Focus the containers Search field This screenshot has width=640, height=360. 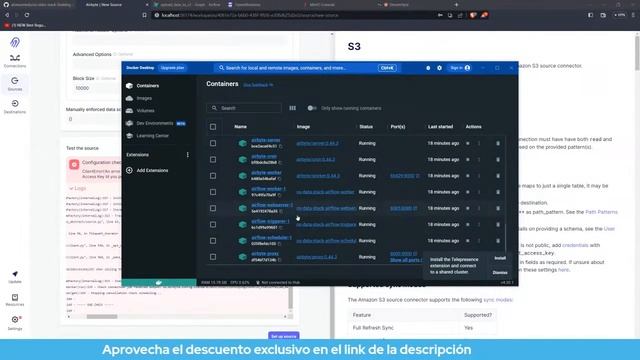coord(244,108)
